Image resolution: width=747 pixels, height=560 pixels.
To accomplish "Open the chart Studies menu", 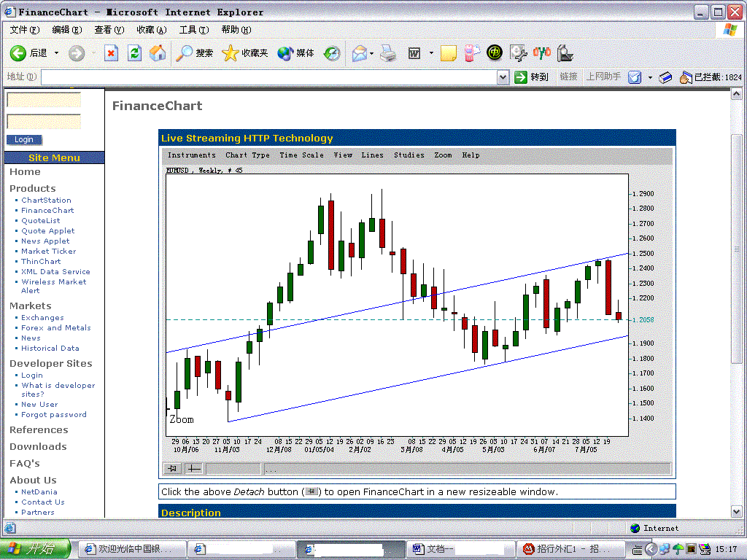I will point(409,155).
